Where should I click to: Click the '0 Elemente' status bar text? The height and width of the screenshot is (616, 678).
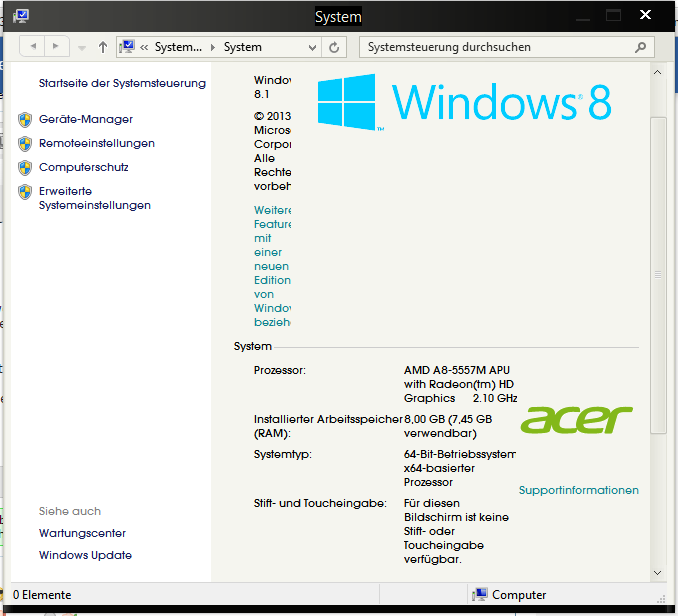[x=42, y=595]
